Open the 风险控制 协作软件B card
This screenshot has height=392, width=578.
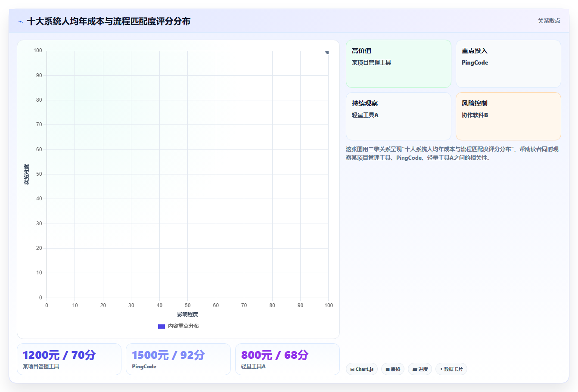(x=508, y=116)
